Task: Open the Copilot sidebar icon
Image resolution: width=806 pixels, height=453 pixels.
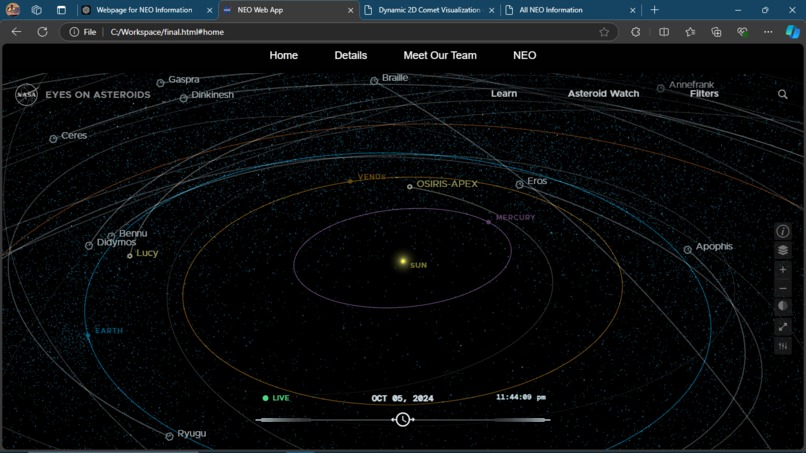Action: 793,32
